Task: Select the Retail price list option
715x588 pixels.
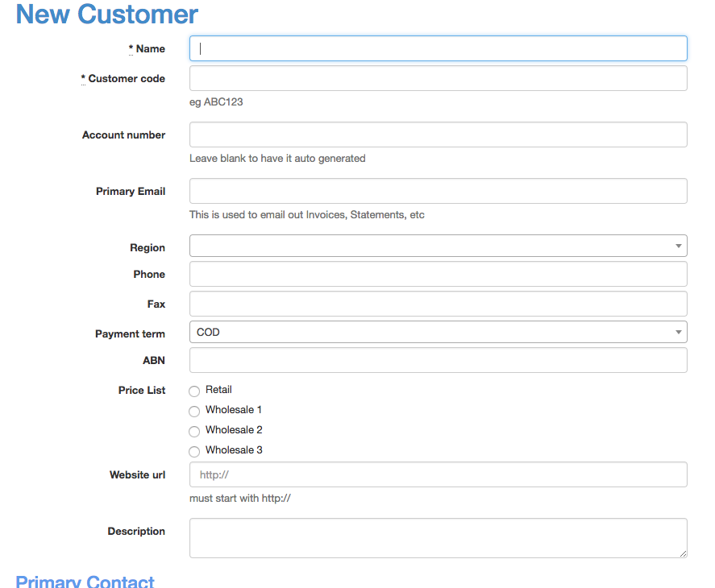Action: (194, 391)
